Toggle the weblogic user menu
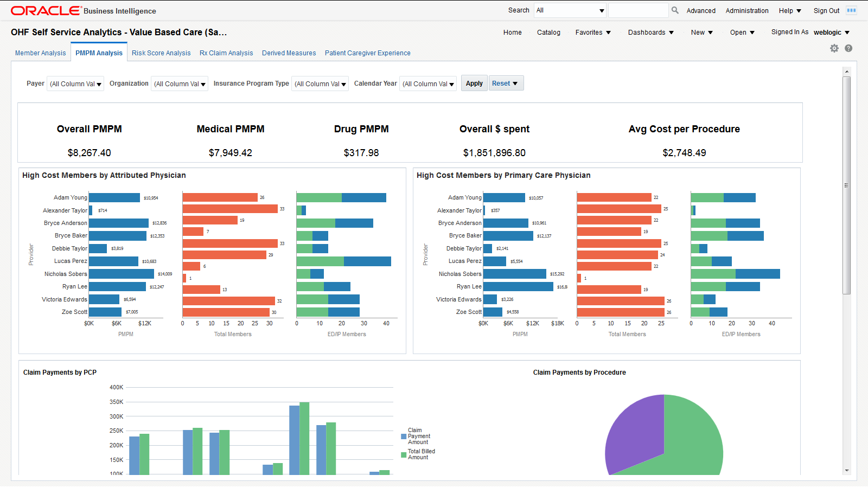The width and height of the screenshot is (868, 488). 832,32
